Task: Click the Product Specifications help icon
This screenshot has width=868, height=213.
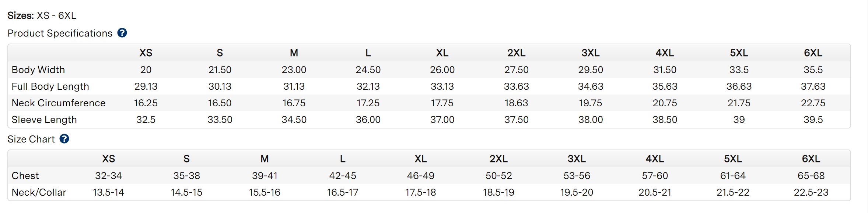Action: 122,33
